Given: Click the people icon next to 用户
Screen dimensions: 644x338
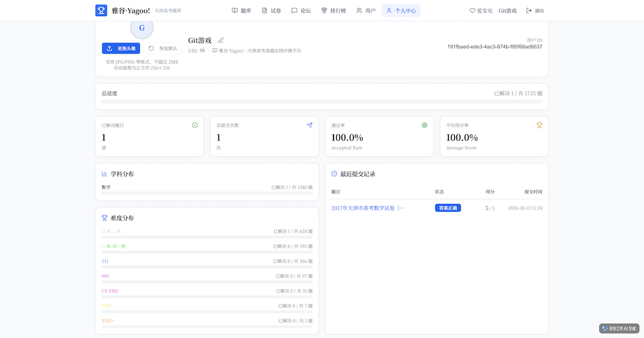Looking at the screenshot, I should click(359, 11).
